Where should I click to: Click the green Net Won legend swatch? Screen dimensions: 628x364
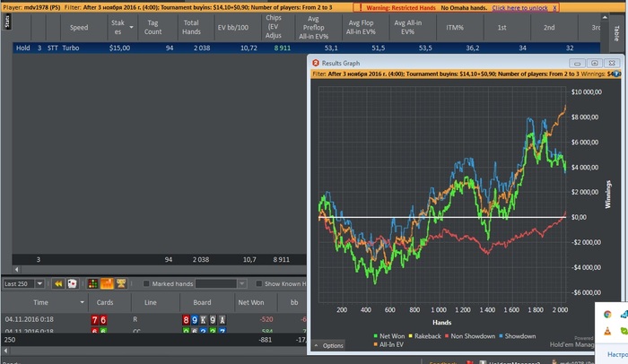click(376, 336)
